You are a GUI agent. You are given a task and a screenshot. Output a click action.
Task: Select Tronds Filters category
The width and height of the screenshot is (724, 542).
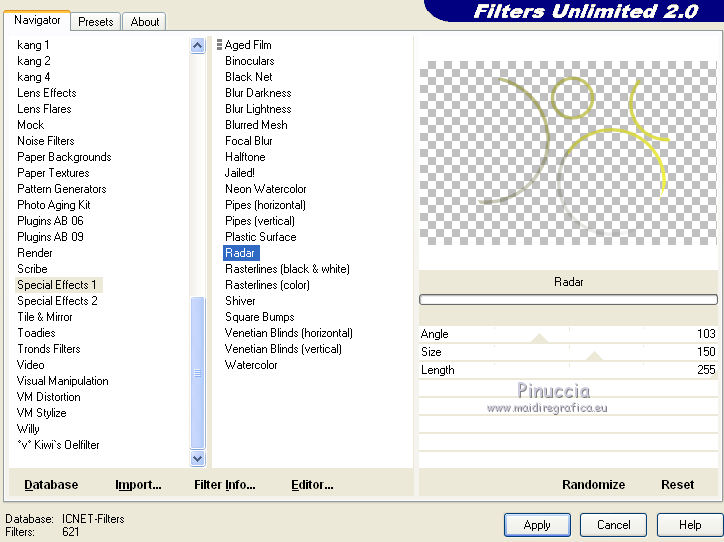tap(48, 349)
